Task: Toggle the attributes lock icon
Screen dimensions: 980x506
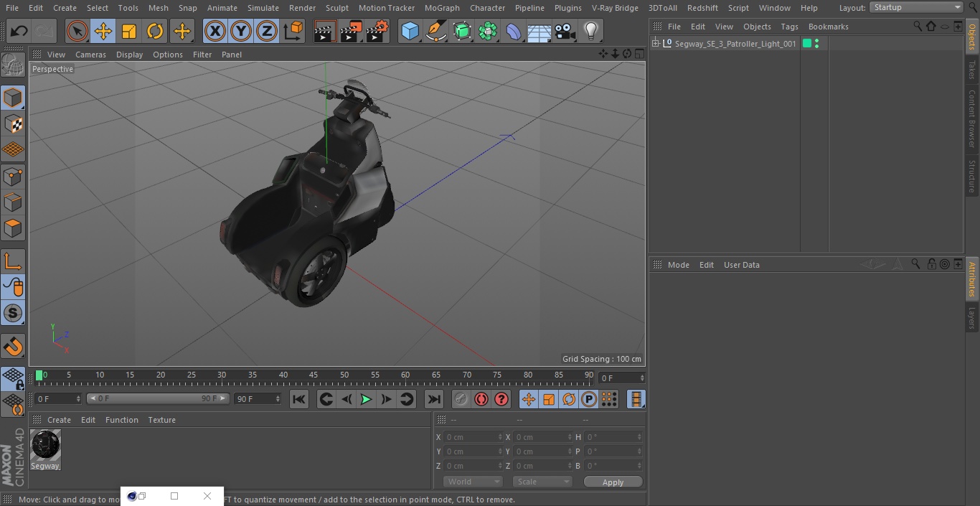Action: (931, 264)
